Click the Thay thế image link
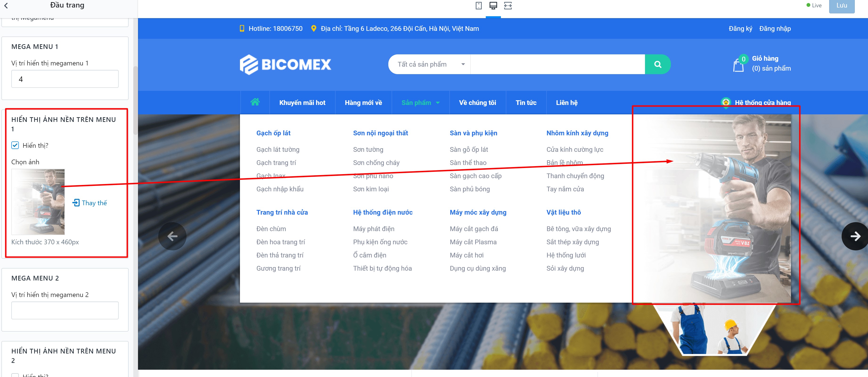The image size is (868, 377). 90,203
